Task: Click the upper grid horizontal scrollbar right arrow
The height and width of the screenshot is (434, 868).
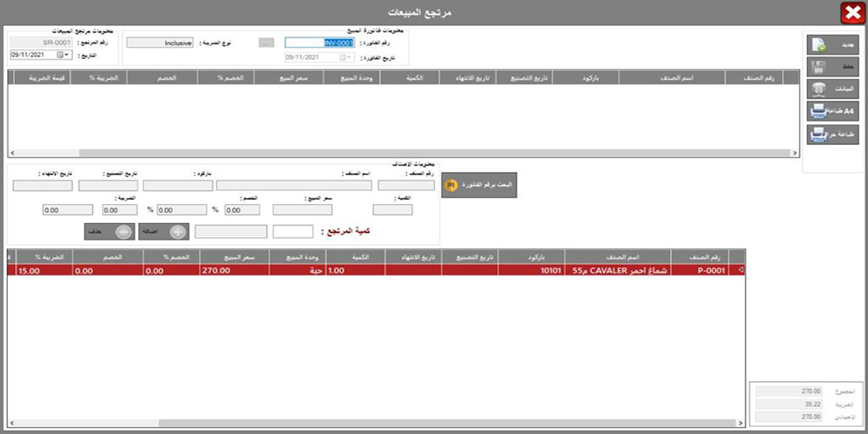Action: click(794, 153)
